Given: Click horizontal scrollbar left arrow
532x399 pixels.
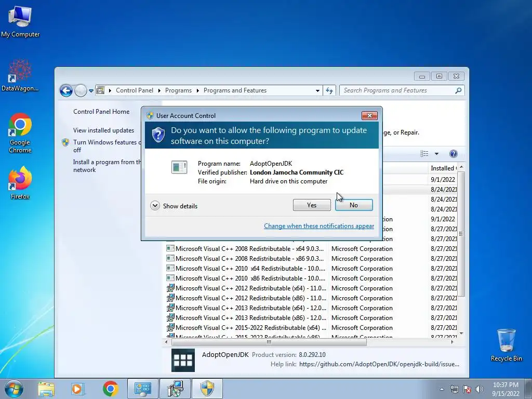Looking at the screenshot, I should pyautogui.click(x=166, y=342).
